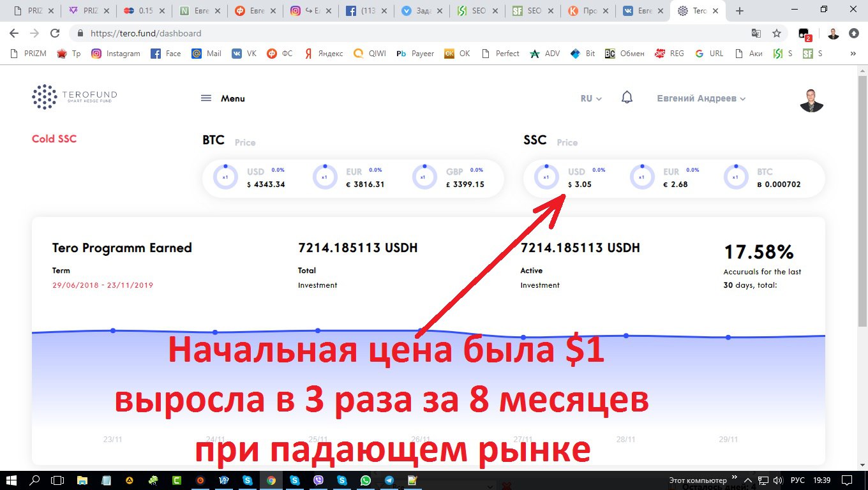Click the translate page icon in address bar

tap(756, 33)
